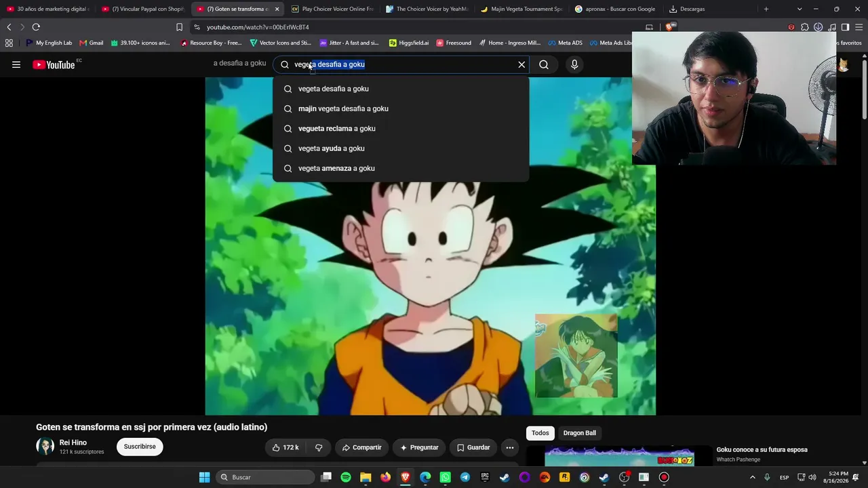This screenshot has height=488, width=868.
Task: Select the Dragon Ball filter chip
Action: pos(580,433)
